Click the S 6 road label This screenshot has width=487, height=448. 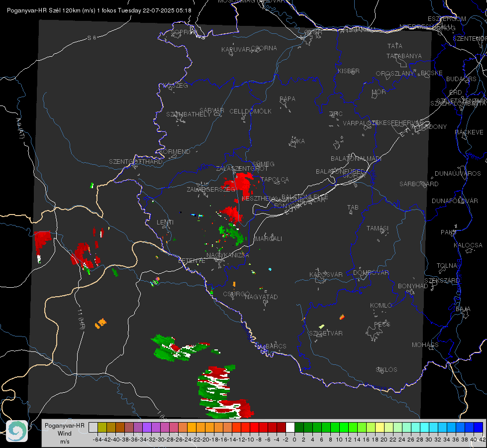tap(92, 38)
